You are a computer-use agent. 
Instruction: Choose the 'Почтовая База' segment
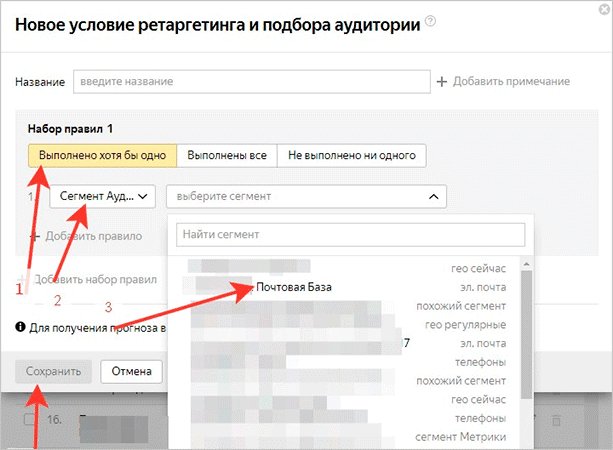294,287
